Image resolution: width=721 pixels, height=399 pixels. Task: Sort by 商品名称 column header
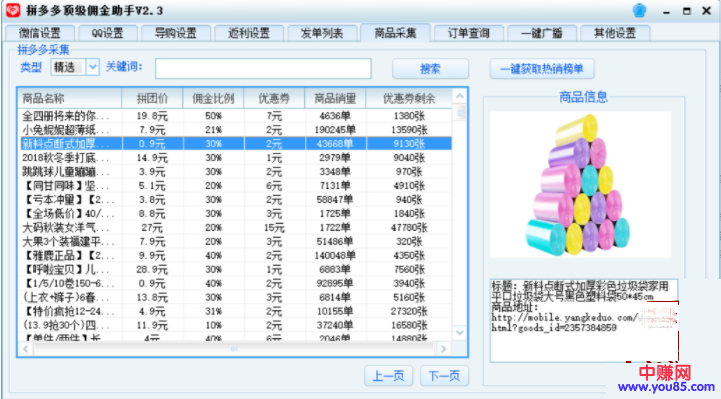(70, 98)
